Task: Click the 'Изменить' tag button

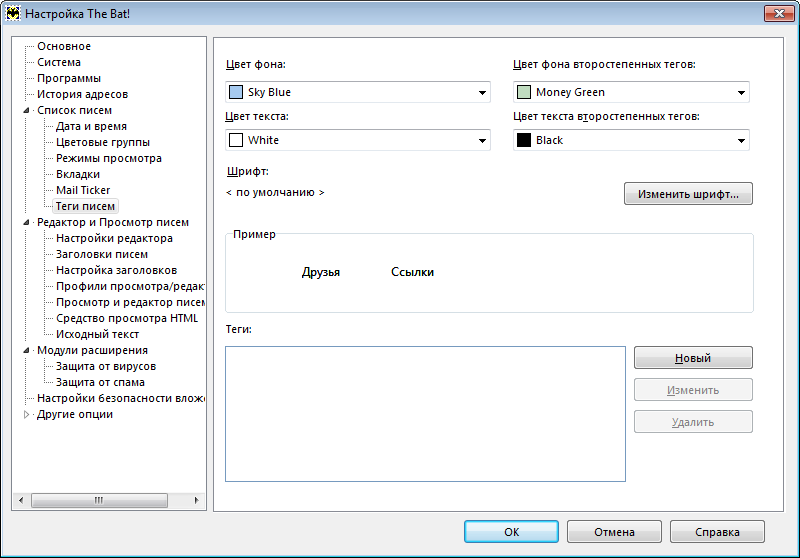Action: tap(693, 390)
